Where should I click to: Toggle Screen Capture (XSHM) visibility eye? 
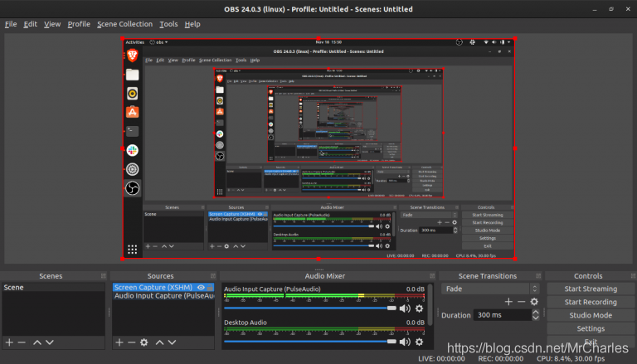pyautogui.click(x=201, y=287)
